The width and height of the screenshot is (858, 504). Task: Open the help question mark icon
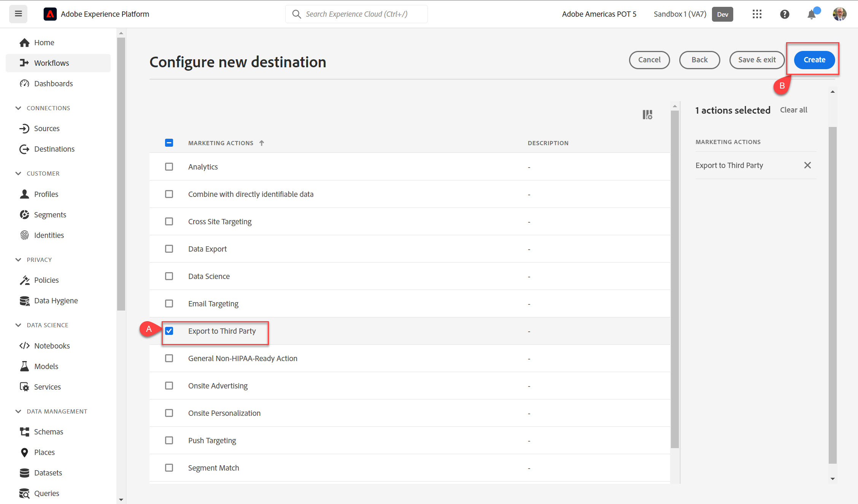[785, 14]
